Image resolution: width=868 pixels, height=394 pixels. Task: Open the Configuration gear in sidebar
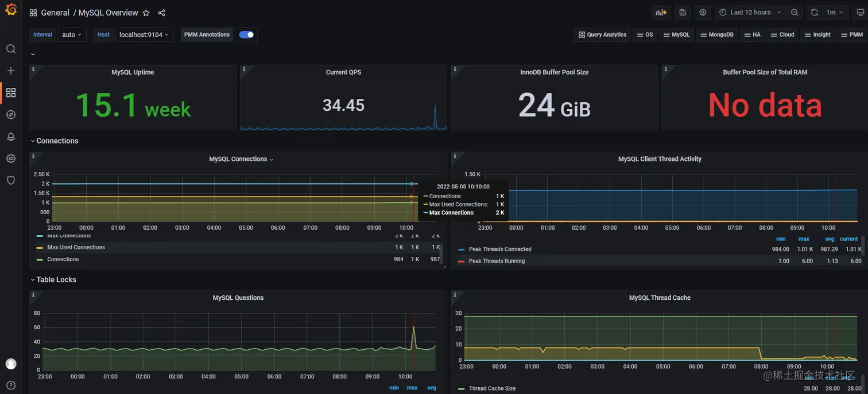click(11, 158)
